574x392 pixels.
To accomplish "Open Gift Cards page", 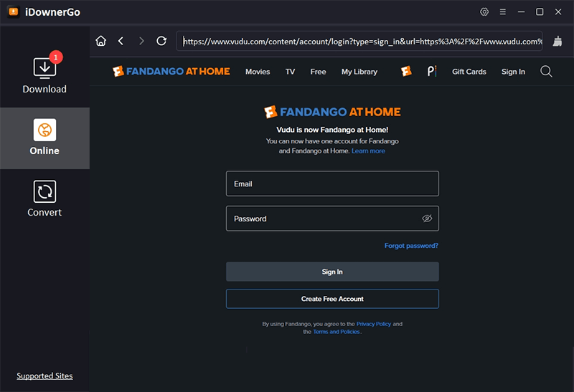I will click(x=469, y=72).
